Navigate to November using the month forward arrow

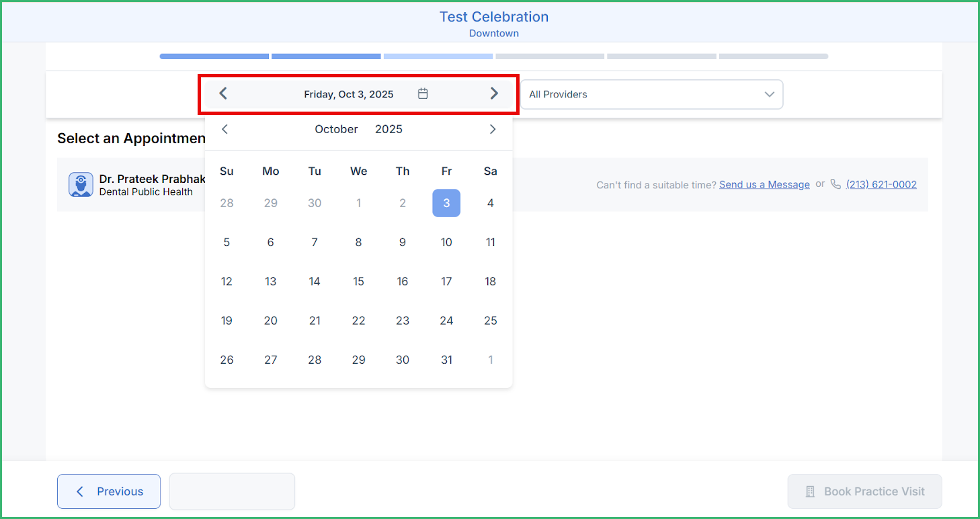493,129
